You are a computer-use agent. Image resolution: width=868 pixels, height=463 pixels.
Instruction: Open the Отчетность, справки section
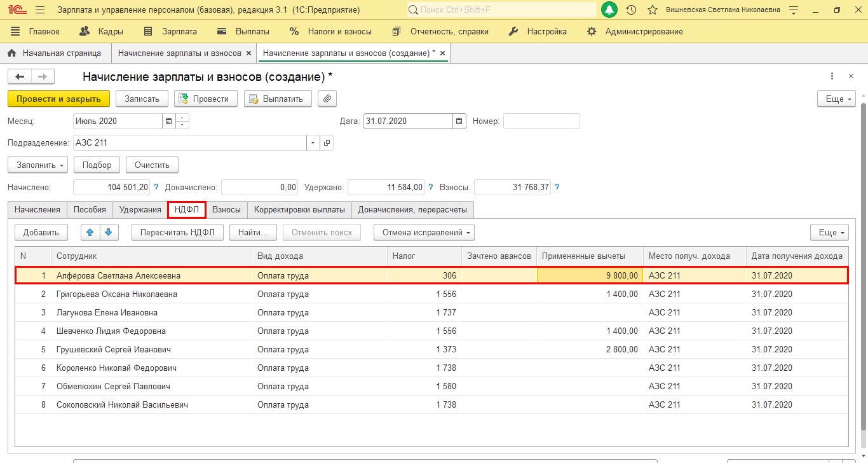[440, 31]
